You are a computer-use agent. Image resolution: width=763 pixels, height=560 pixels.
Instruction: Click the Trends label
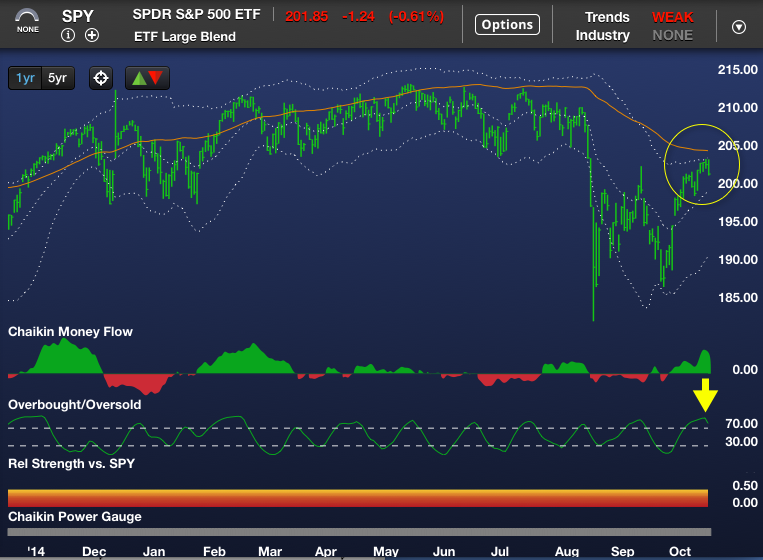tap(607, 17)
